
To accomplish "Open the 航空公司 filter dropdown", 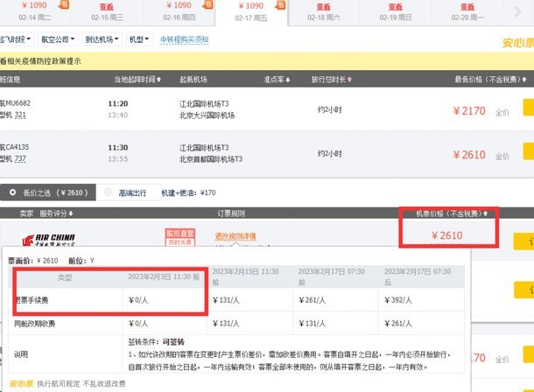I will point(58,39).
